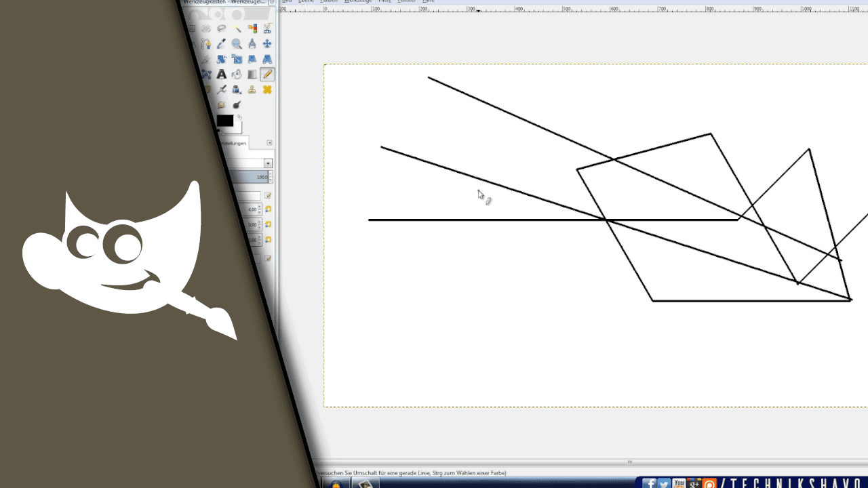Click the opacity spinner arrows
Viewport: 868px width, 488px height.
pyautogui.click(x=271, y=177)
